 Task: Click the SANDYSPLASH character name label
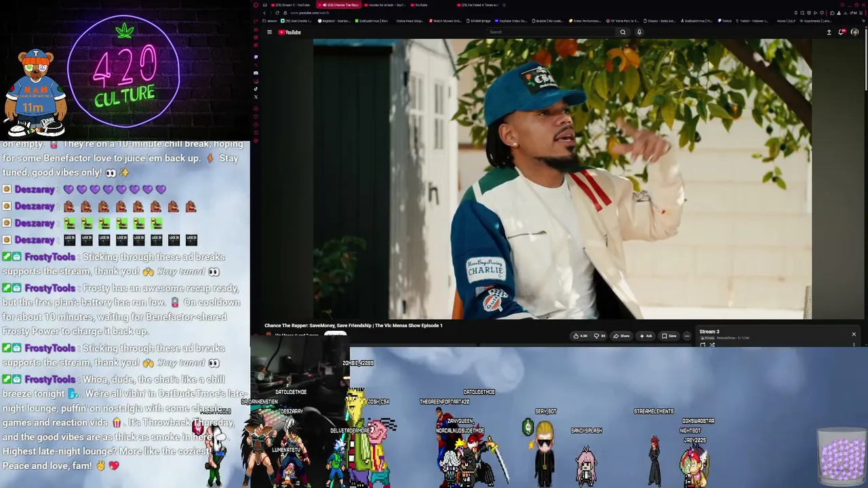(587, 430)
